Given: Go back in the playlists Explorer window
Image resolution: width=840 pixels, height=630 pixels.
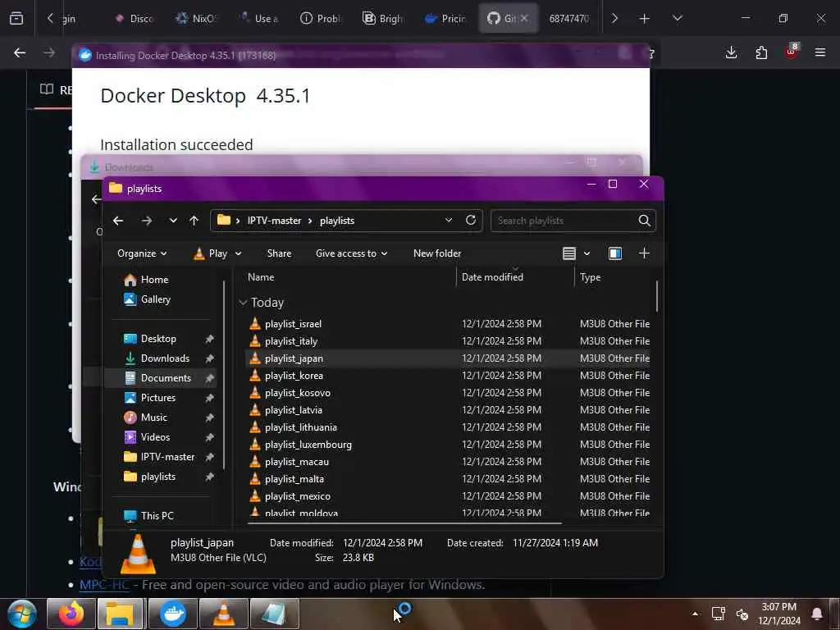Looking at the screenshot, I should point(118,221).
